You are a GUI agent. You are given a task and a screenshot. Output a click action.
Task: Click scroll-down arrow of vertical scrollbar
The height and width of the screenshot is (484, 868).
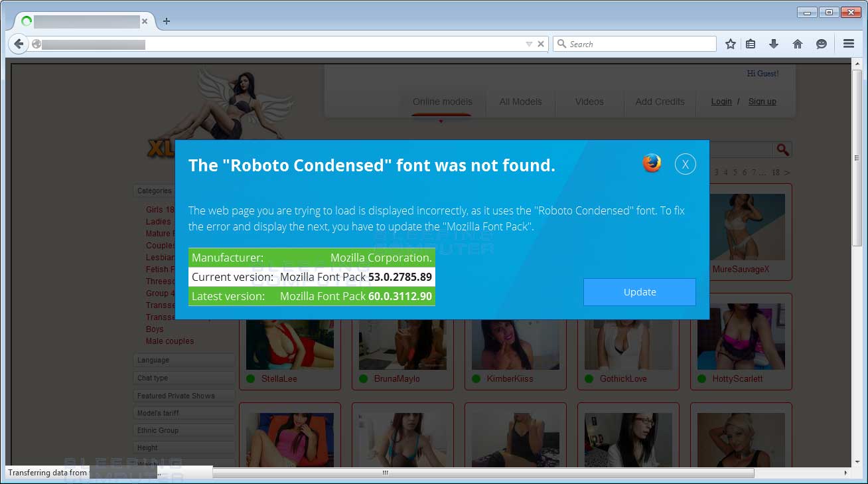tap(857, 462)
